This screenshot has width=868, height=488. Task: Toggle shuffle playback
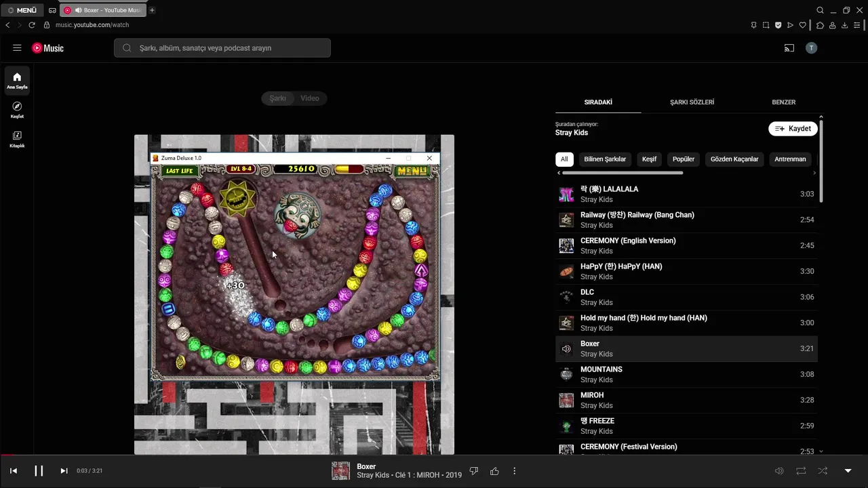point(823,470)
